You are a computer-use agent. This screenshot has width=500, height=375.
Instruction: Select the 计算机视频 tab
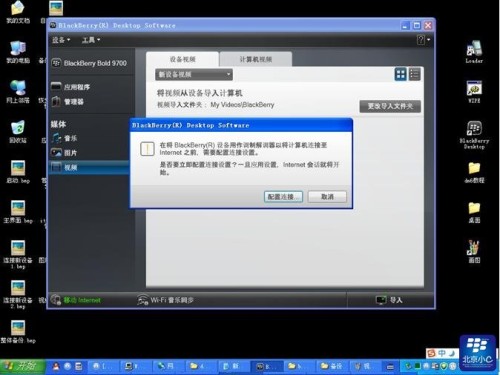[256, 59]
